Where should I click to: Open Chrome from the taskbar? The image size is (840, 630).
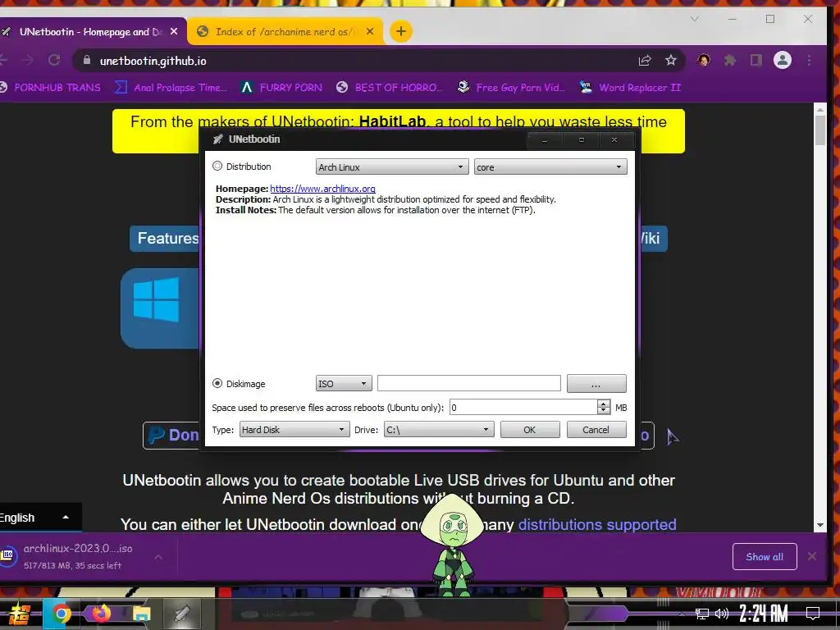click(61, 614)
